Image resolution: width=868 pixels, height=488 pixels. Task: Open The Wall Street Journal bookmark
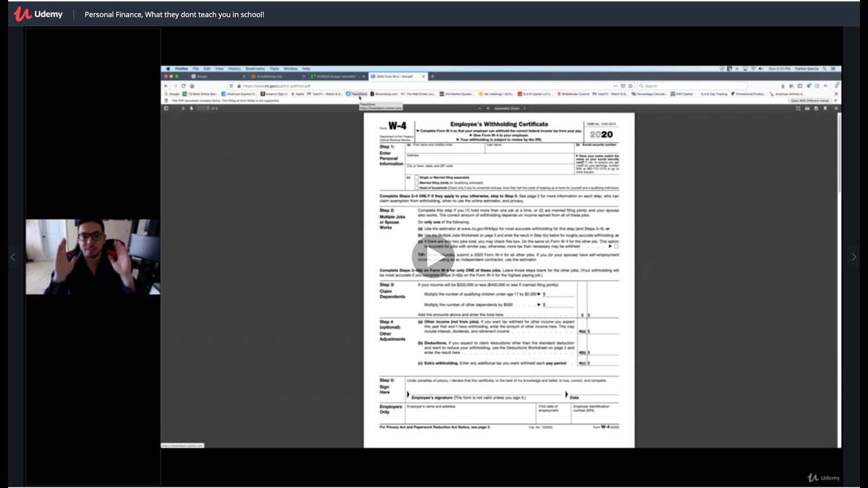[x=418, y=94]
